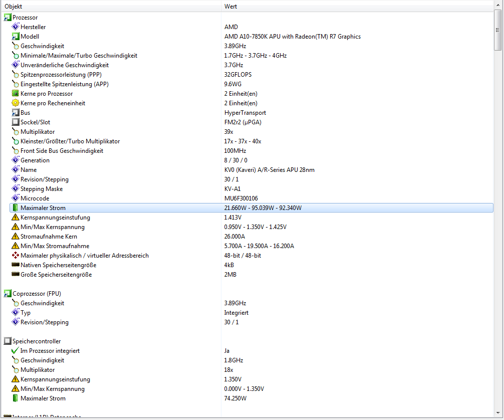Click the memory chip icon for Große Speicherseitengröße

[16, 274]
